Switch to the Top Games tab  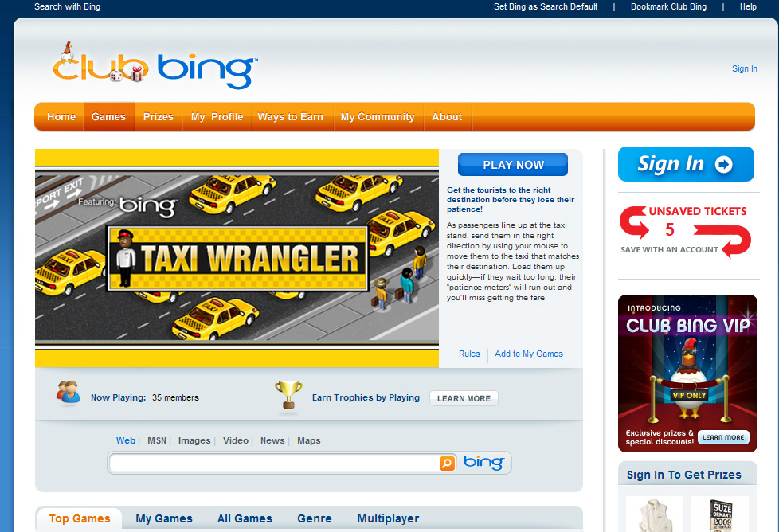80,518
